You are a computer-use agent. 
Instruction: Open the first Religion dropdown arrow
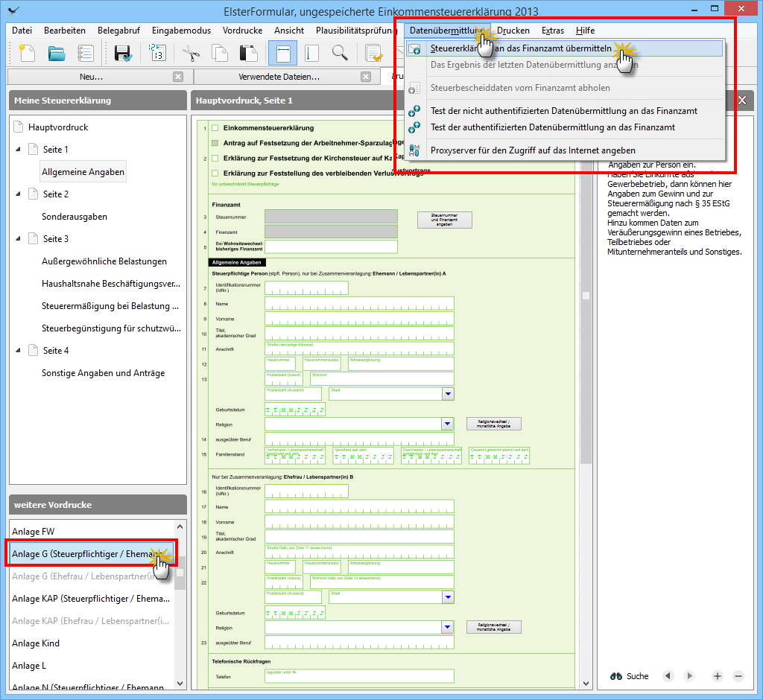pos(447,424)
